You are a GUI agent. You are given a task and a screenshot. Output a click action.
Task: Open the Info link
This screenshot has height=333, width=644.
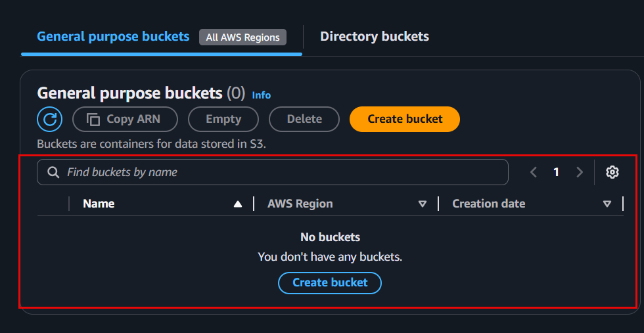tap(262, 95)
